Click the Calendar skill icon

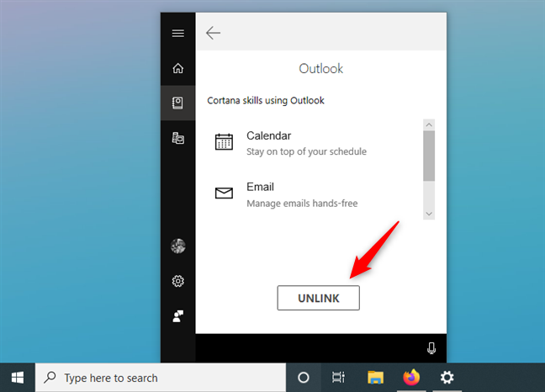(x=224, y=141)
